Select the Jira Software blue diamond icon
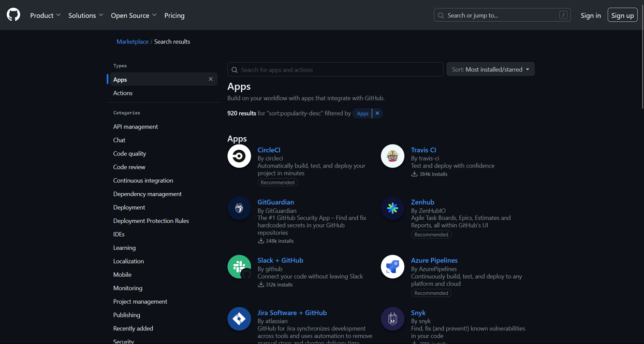This screenshot has width=644, height=344. pyautogui.click(x=239, y=319)
